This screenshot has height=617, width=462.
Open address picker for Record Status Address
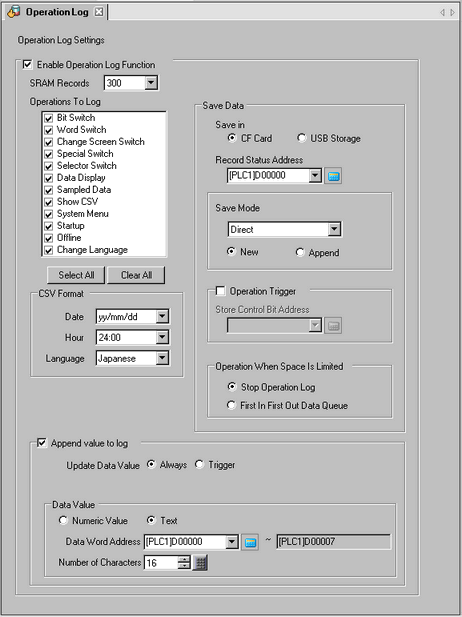[333, 176]
